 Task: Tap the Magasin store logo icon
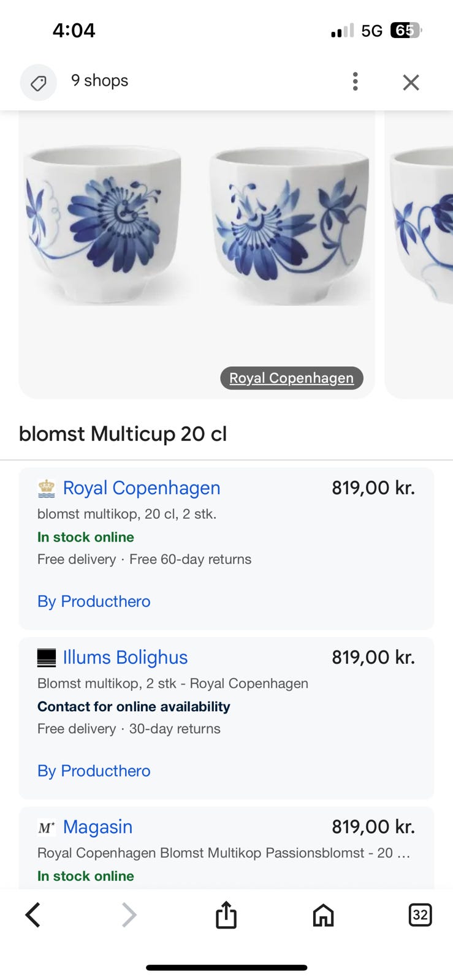[x=47, y=827]
